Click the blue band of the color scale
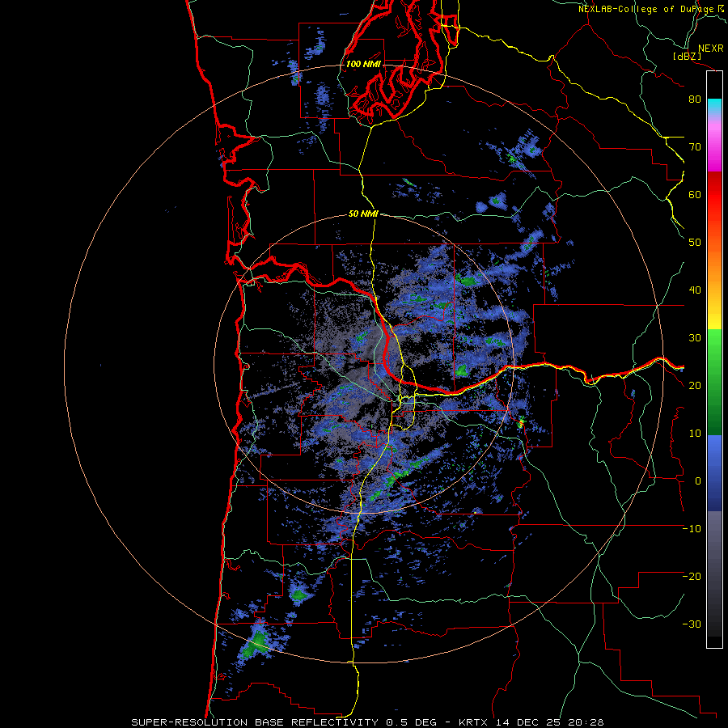The width and height of the screenshot is (728, 728). coord(714,472)
